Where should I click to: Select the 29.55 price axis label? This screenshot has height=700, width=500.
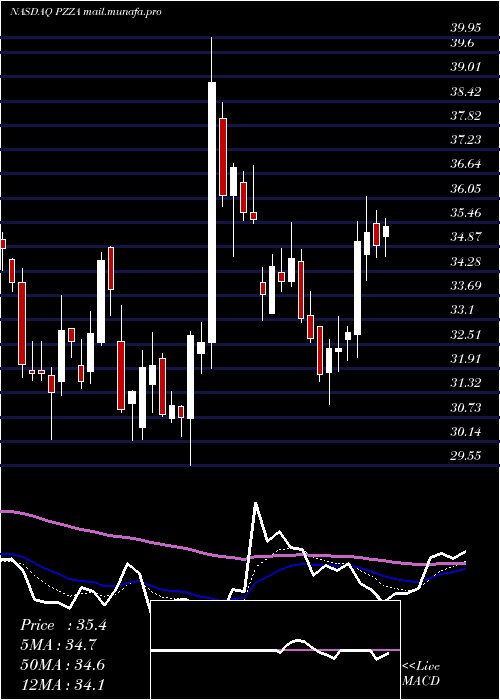coord(466,456)
